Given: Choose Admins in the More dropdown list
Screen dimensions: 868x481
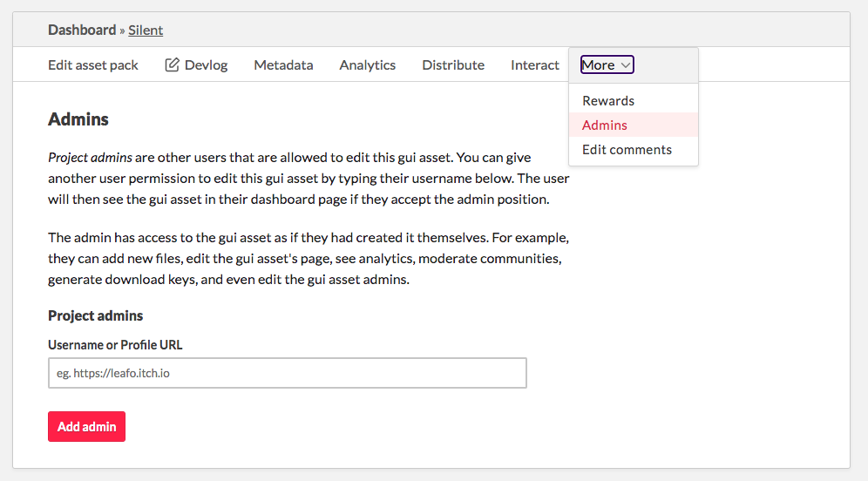Looking at the screenshot, I should tap(605, 125).
